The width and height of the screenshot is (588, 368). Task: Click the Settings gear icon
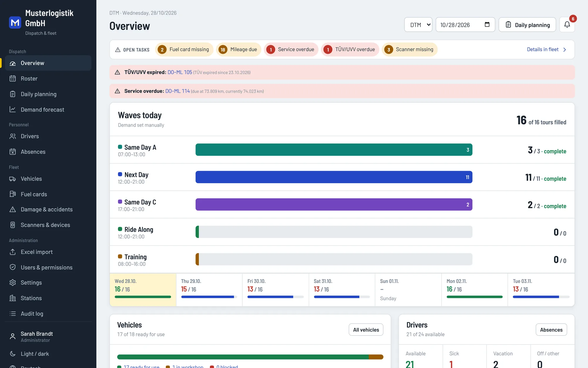pos(13,283)
